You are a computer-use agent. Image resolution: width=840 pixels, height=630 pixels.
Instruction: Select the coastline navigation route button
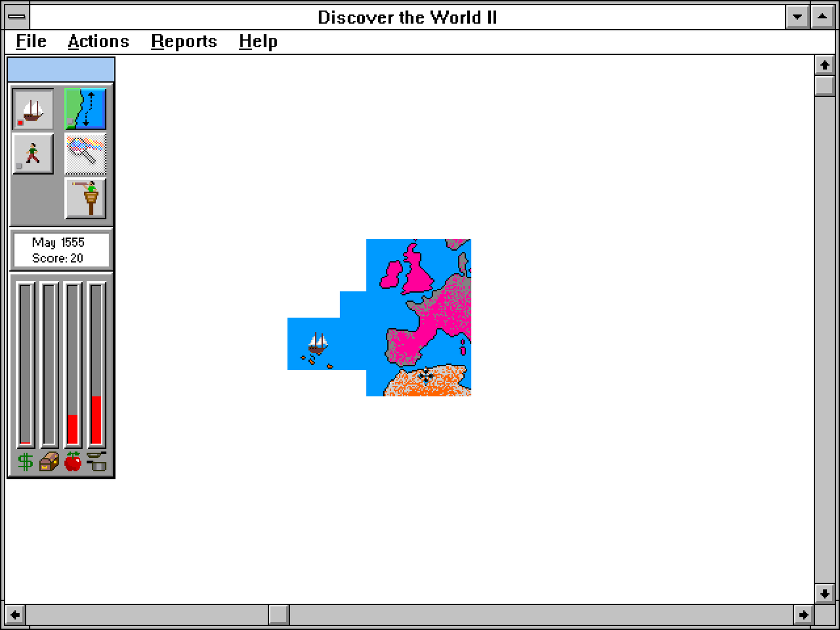(x=85, y=109)
